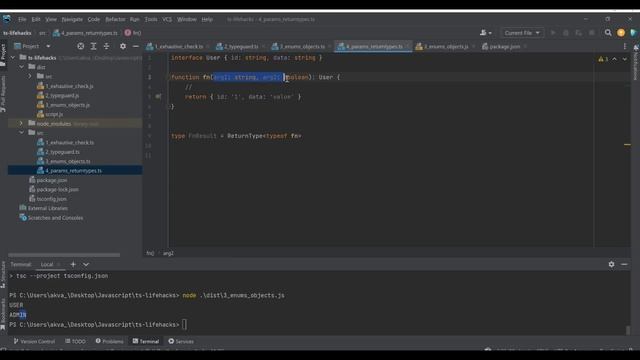Go to next highlighted problem arrow
The height and width of the screenshot is (360, 640).
click(624, 59)
